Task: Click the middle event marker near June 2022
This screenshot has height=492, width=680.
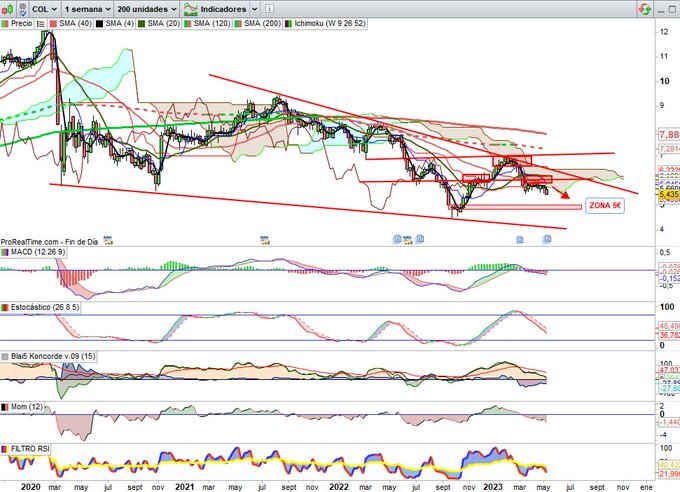Action: point(408,240)
